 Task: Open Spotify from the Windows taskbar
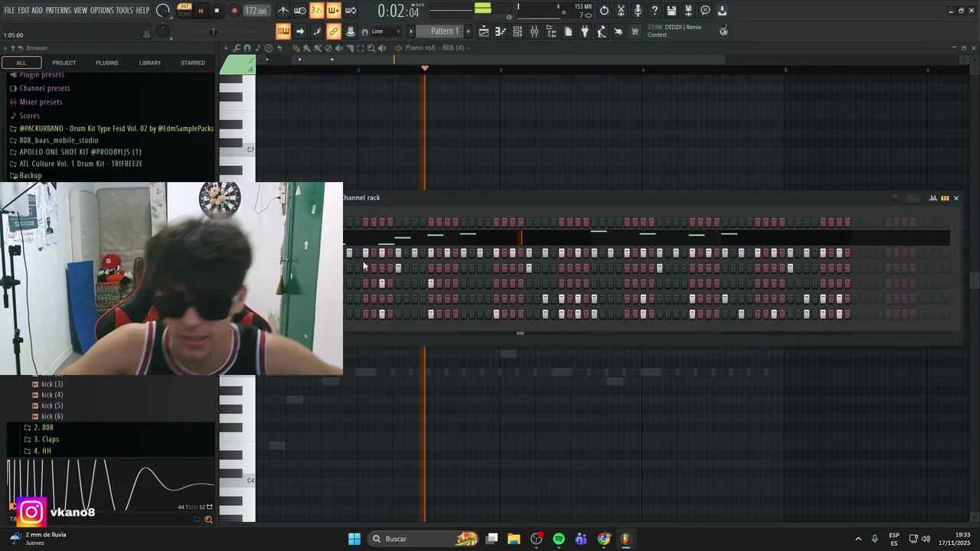(559, 539)
